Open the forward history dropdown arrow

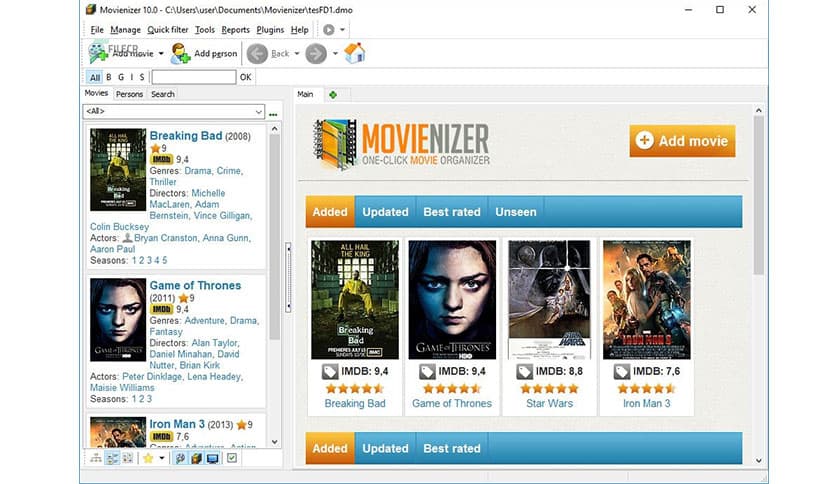tap(335, 54)
